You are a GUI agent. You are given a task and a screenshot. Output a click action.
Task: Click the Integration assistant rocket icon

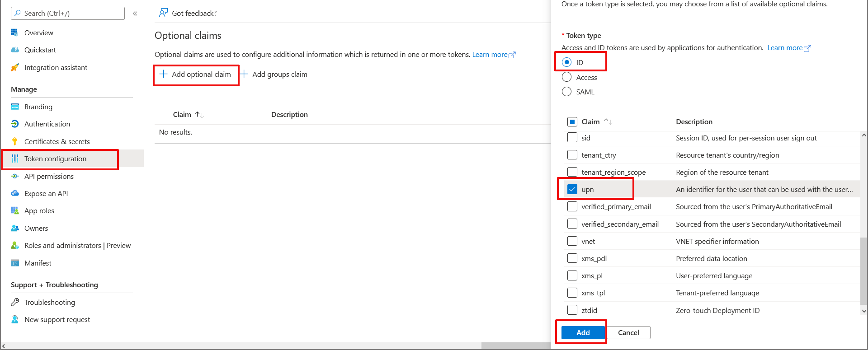click(x=14, y=67)
